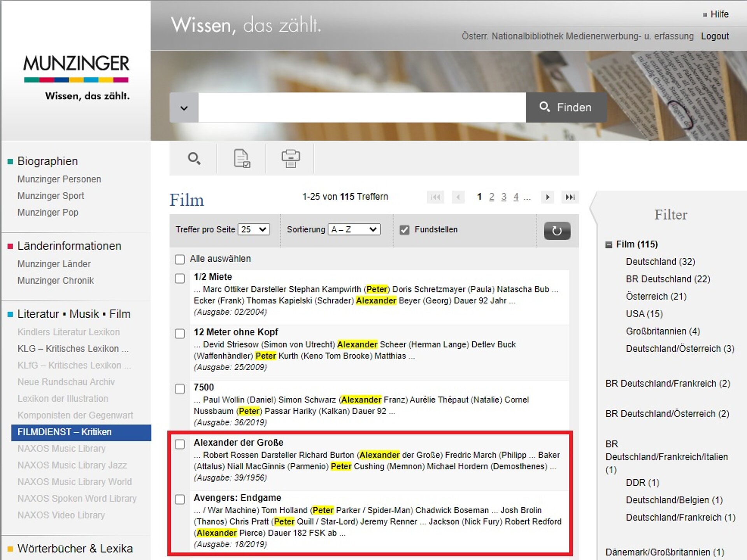Open NAXOS Music Library Jazz
The width and height of the screenshot is (747, 560).
[x=72, y=465]
